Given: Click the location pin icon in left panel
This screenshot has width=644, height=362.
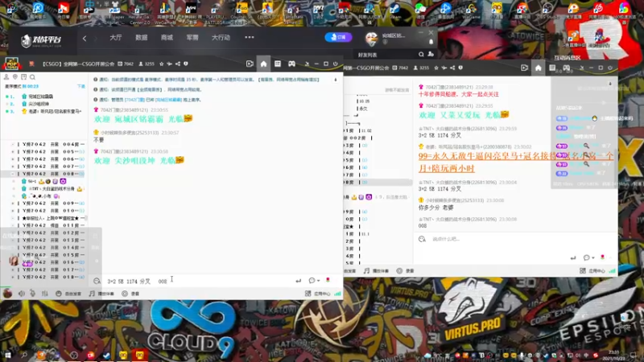Looking at the screenshot, I should pyautogui.click(x=14, y=76).
